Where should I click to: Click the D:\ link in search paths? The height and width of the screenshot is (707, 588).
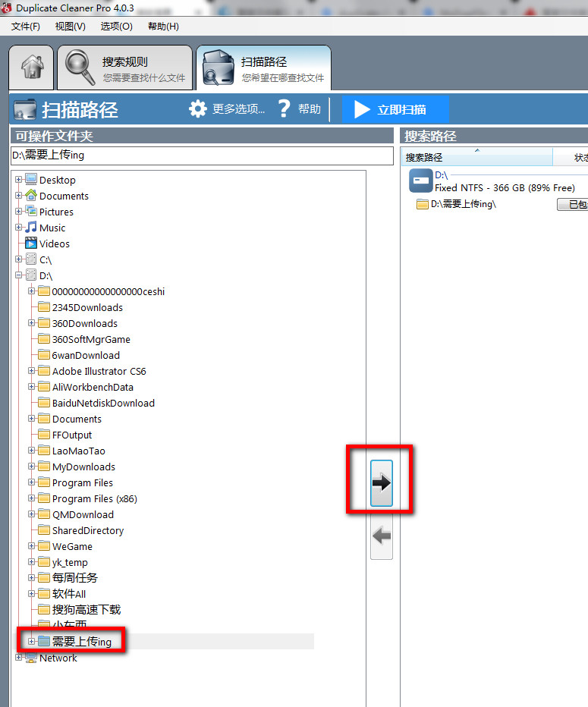point(441,175)
